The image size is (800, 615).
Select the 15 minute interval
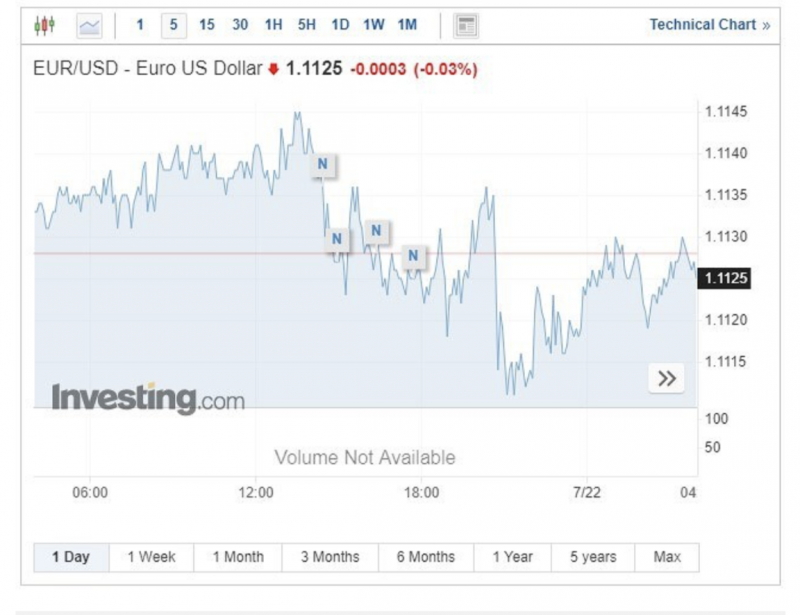[x=207, y=25]
